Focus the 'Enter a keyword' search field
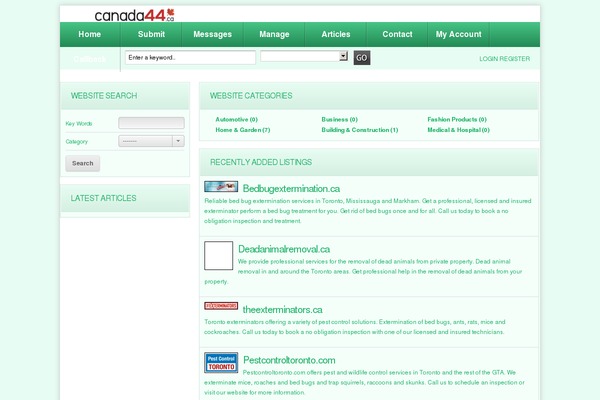The height and width of the screenshot is (400, 600). click(x=190, y=57)
